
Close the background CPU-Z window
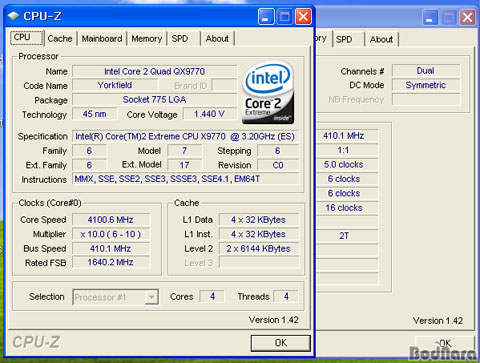coord(467,17)
